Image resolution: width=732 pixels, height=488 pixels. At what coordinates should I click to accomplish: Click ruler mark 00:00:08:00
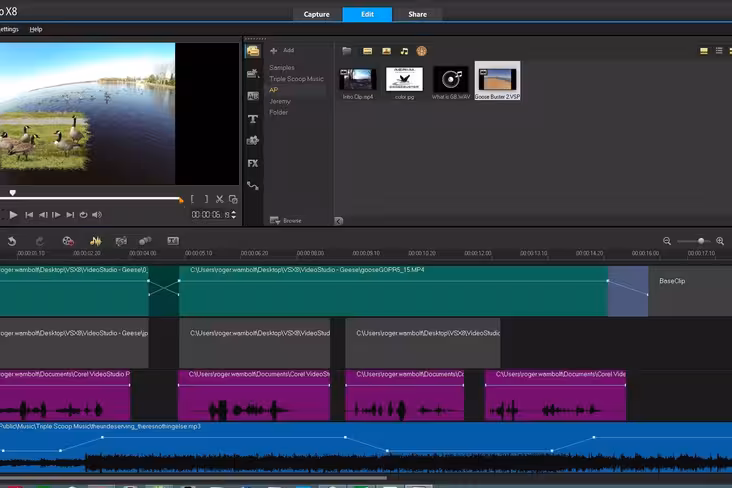coord(310,253)
